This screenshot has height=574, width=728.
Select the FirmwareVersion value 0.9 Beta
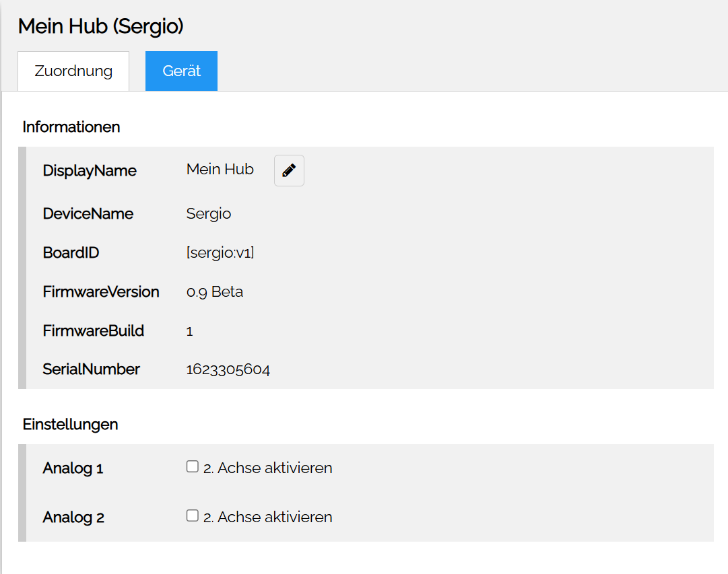[215, 291]
